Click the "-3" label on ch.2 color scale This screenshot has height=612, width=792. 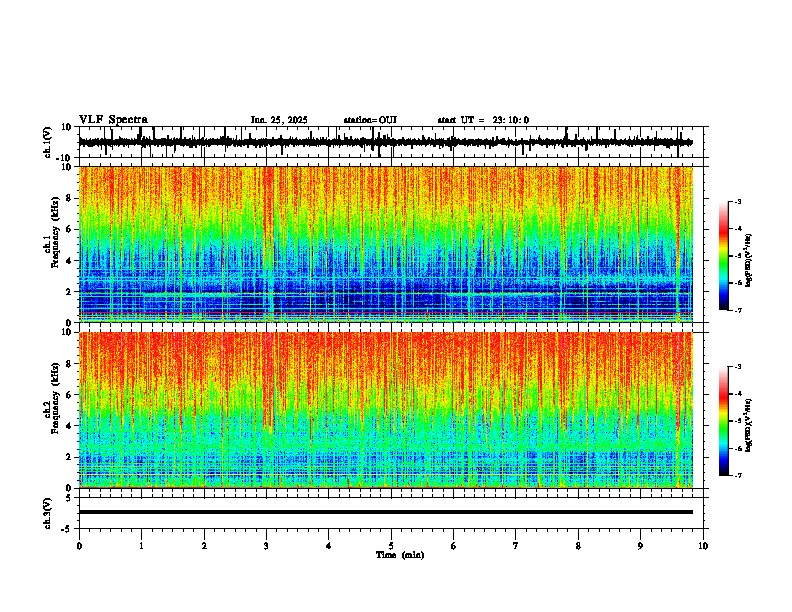point(738,367)
